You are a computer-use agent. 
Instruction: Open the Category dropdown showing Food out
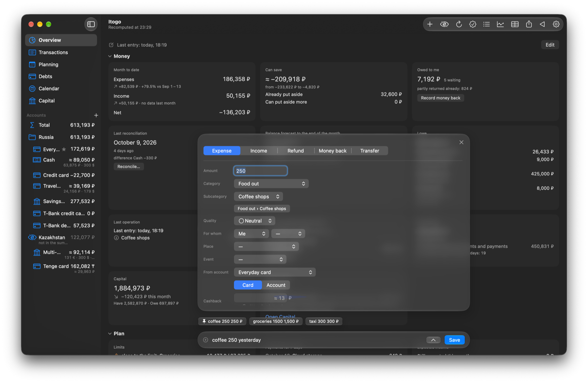pos(271,184)
